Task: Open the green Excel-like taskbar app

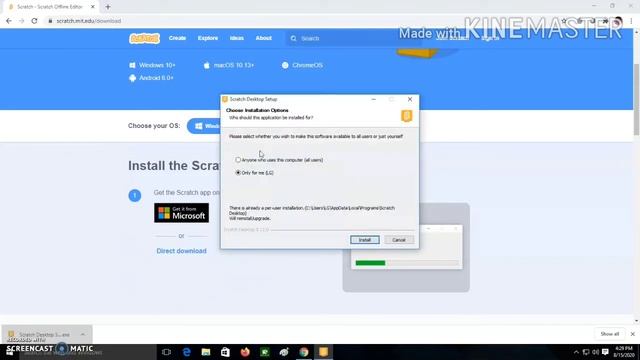Action: 264,352
